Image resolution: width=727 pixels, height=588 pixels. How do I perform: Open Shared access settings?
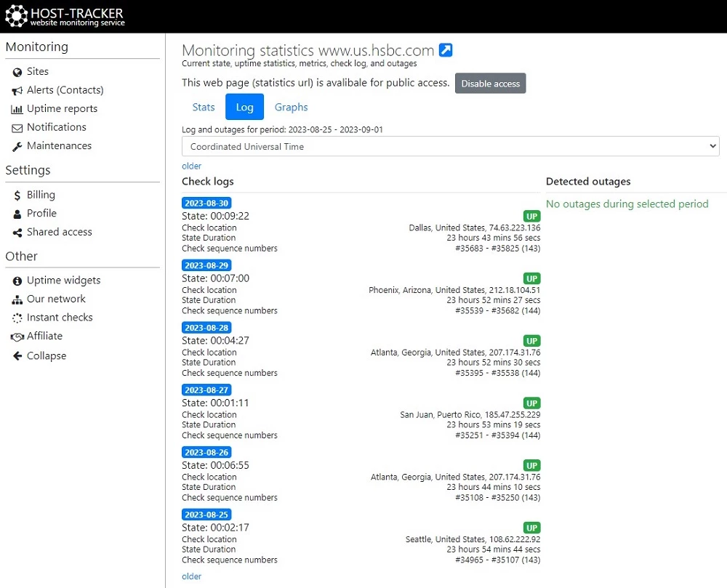coord(60,232)
